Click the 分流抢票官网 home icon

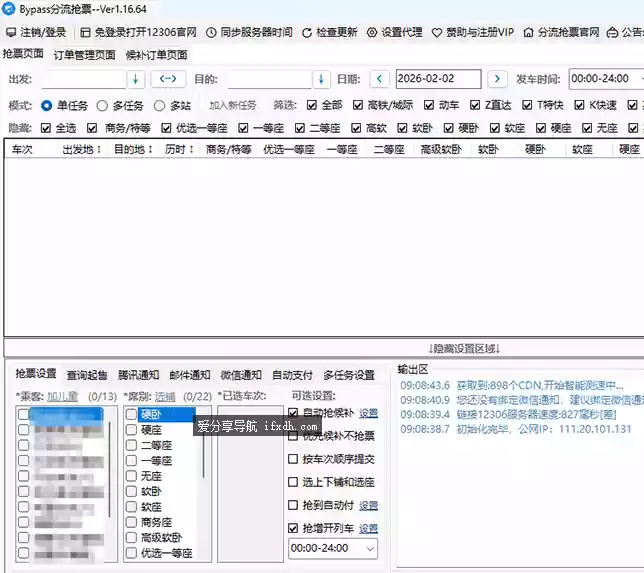(x=529, y=32)
